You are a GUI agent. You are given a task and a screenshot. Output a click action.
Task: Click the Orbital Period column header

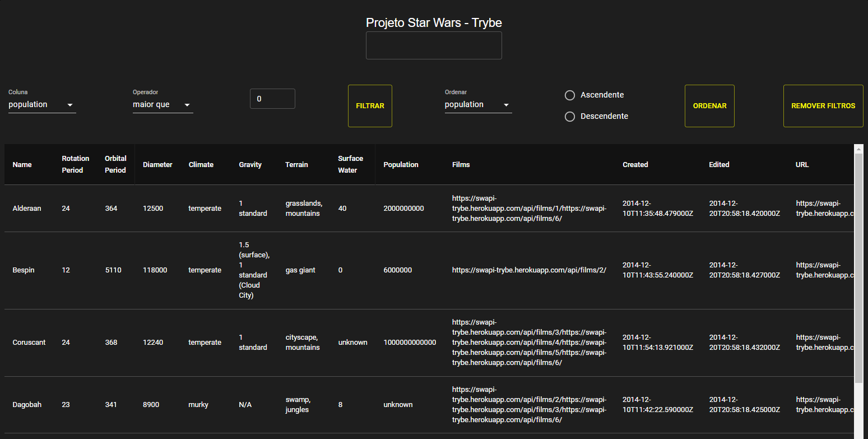115,164
